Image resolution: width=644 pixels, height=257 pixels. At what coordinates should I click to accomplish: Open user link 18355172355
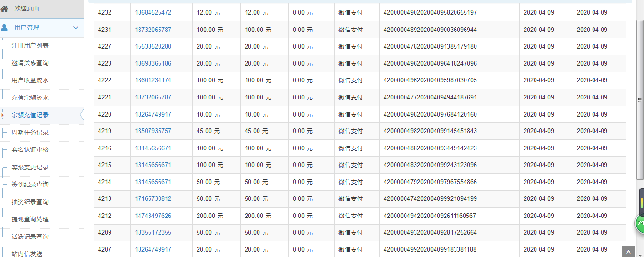tap(153, 233)
